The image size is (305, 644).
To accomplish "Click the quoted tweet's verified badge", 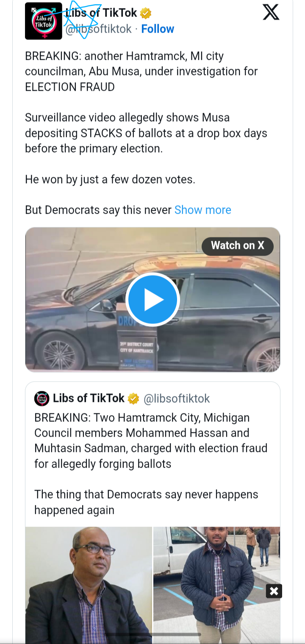I will 133,399.
